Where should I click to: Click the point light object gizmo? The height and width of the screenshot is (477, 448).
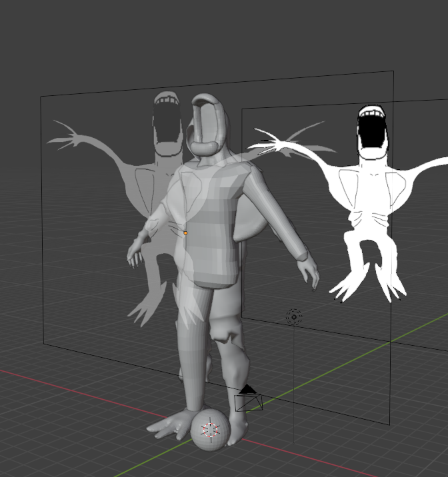(x=293, y=316)
